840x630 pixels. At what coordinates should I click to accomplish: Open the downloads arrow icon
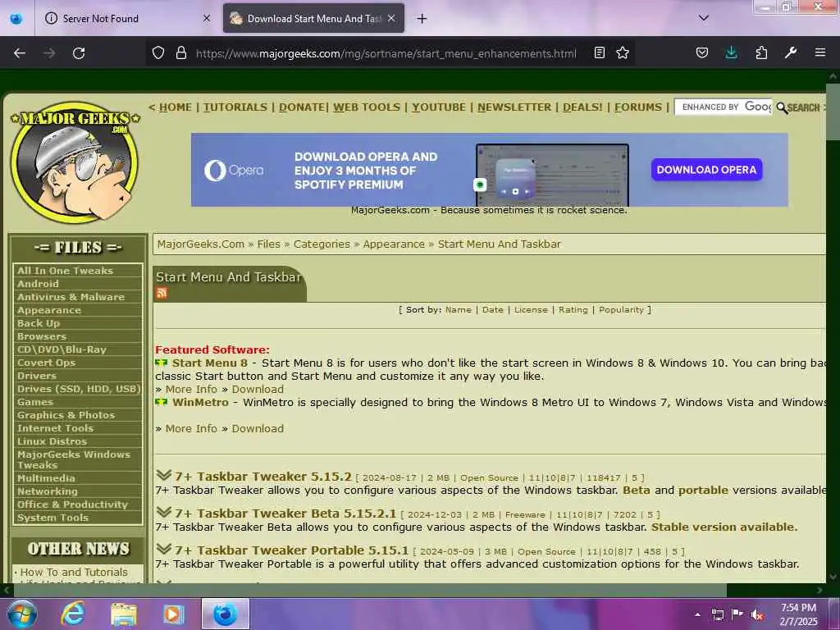point(731,53)
